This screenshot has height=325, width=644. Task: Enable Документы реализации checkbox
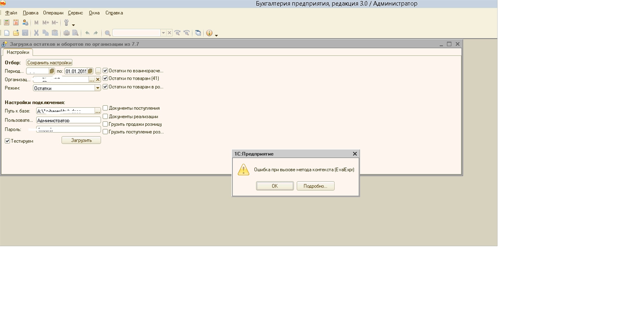point(105,116)
